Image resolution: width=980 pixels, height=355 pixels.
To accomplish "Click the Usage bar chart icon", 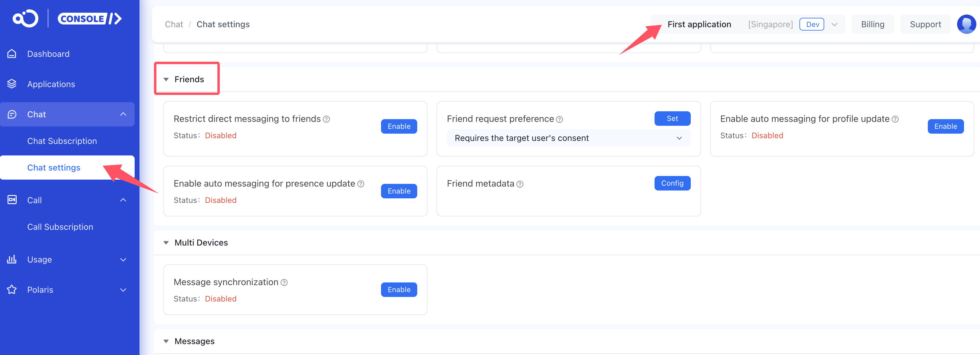I will (x=12, y=259).
